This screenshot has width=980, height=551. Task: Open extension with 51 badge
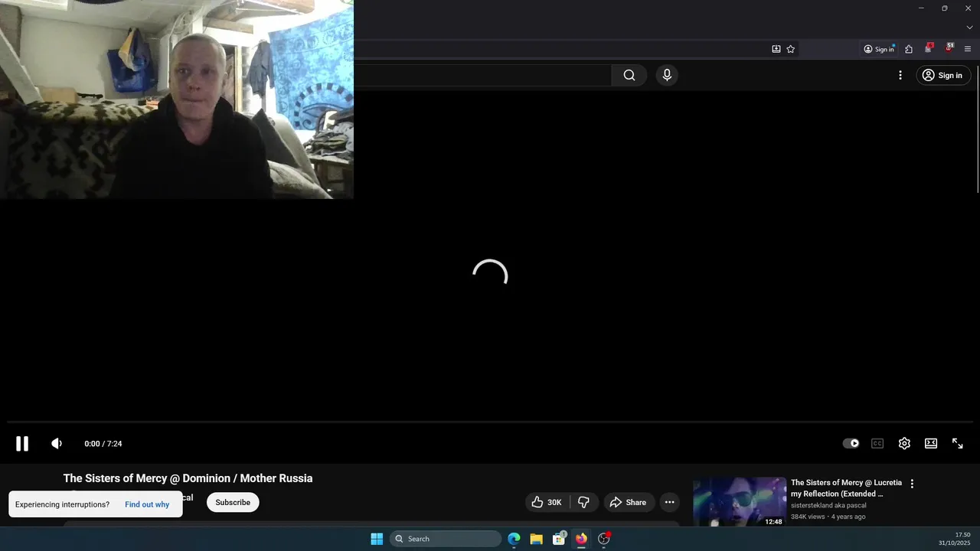[949, 48]
